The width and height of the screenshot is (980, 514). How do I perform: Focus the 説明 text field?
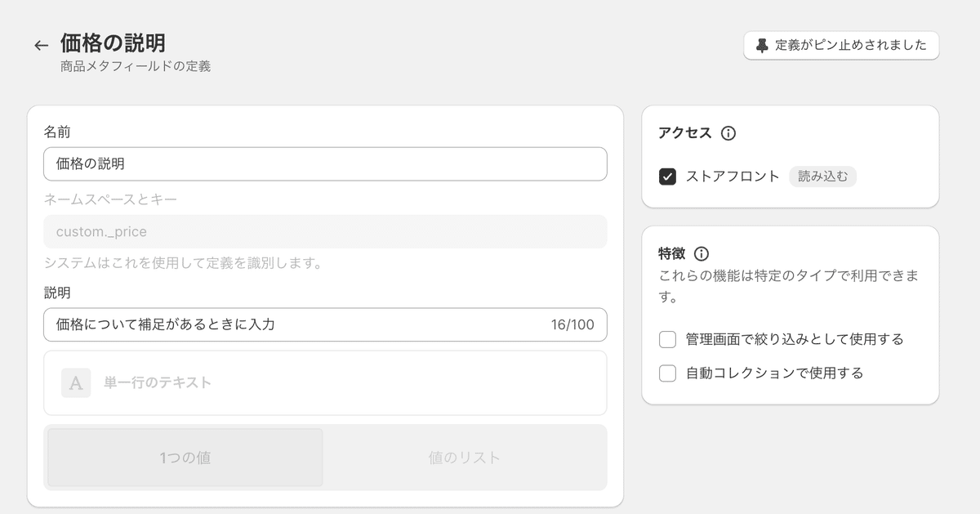[325, 324]
